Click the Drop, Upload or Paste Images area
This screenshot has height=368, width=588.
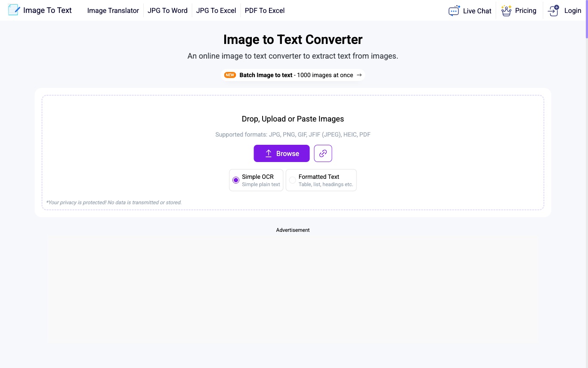pyautogui.click(x=293, y=119)
